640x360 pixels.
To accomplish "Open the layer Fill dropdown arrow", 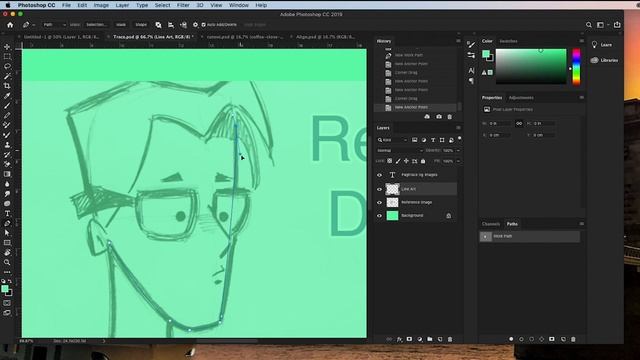I will (458, 161).
